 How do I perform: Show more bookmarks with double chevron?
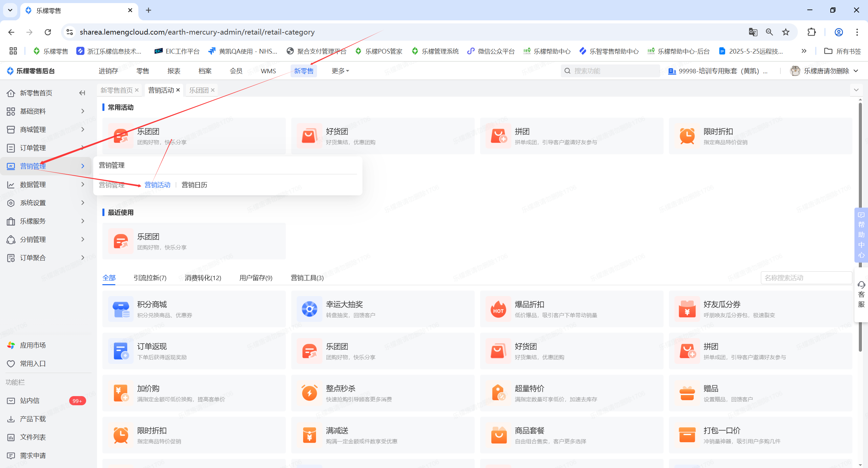[804, 51]
